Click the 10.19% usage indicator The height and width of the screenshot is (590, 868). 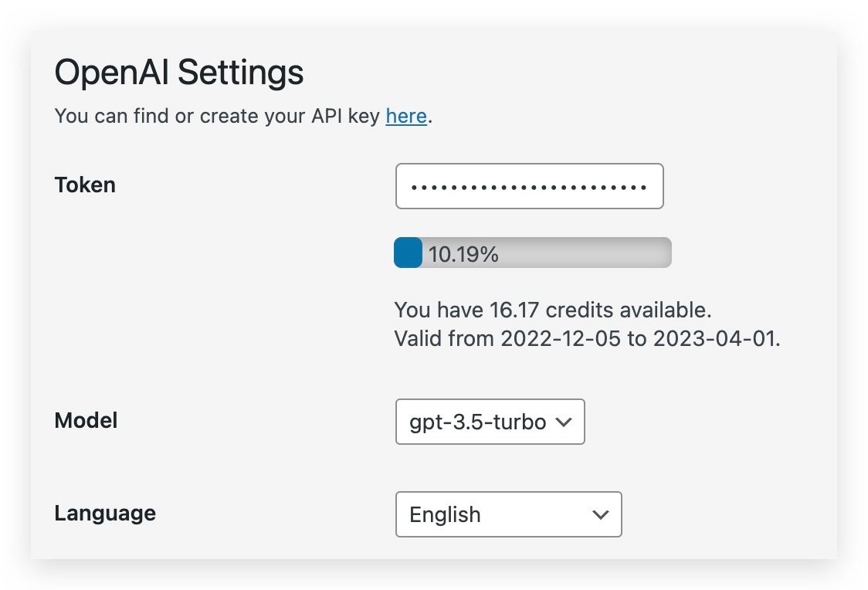click(x=463, y=253)
